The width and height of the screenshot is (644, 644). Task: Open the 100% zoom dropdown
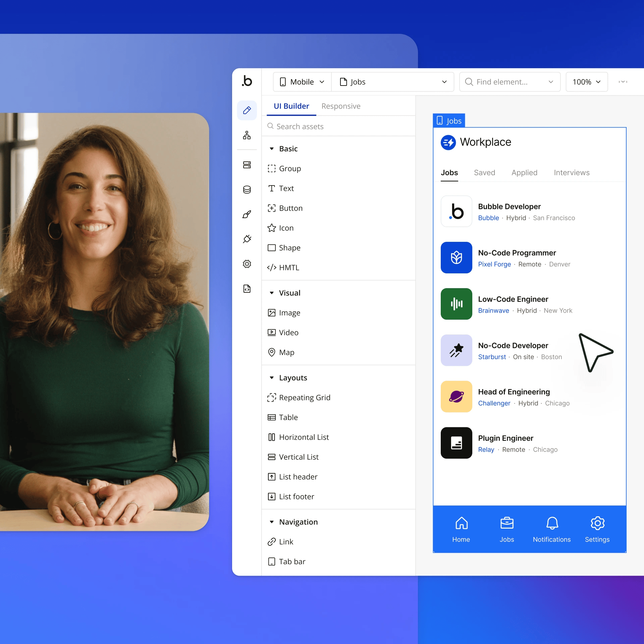click(x=586, y=82)
